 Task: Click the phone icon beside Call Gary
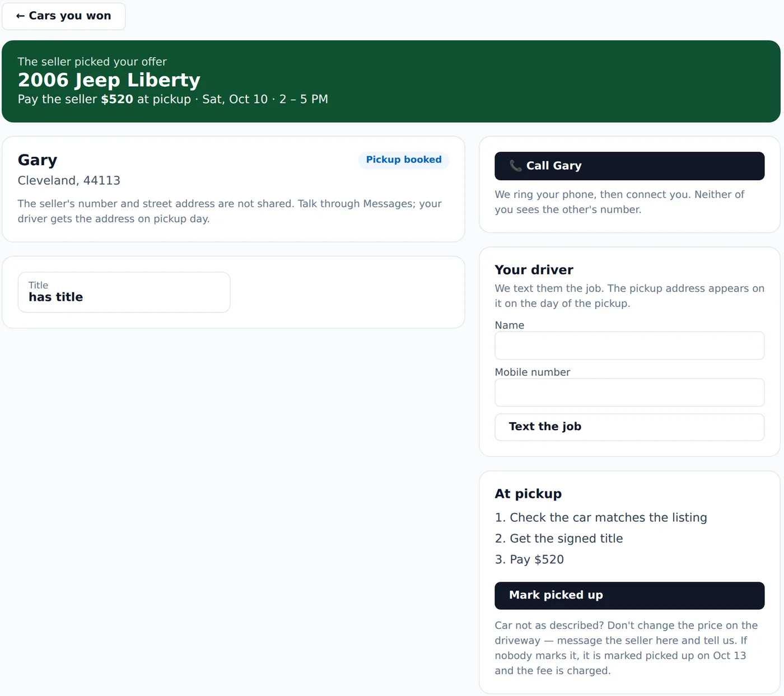tap(515, 166)
